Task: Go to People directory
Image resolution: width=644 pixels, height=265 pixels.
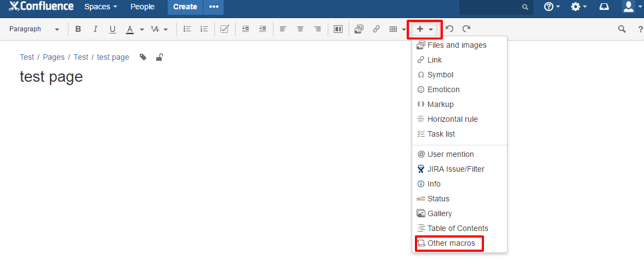Action: 143,7
